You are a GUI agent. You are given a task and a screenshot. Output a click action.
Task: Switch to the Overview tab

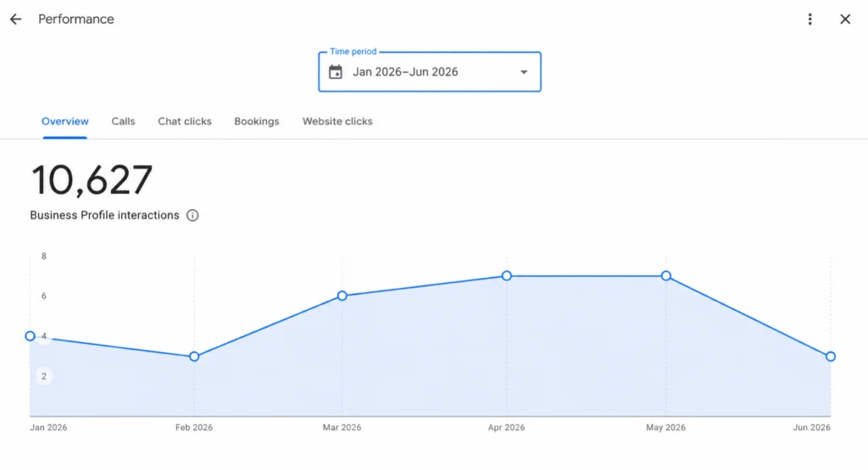pos(64,122)
